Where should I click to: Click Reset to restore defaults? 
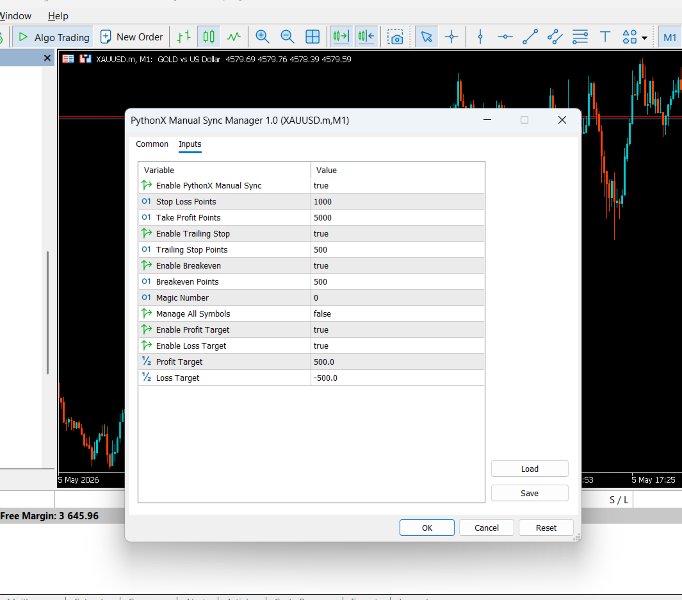(546, 528)
